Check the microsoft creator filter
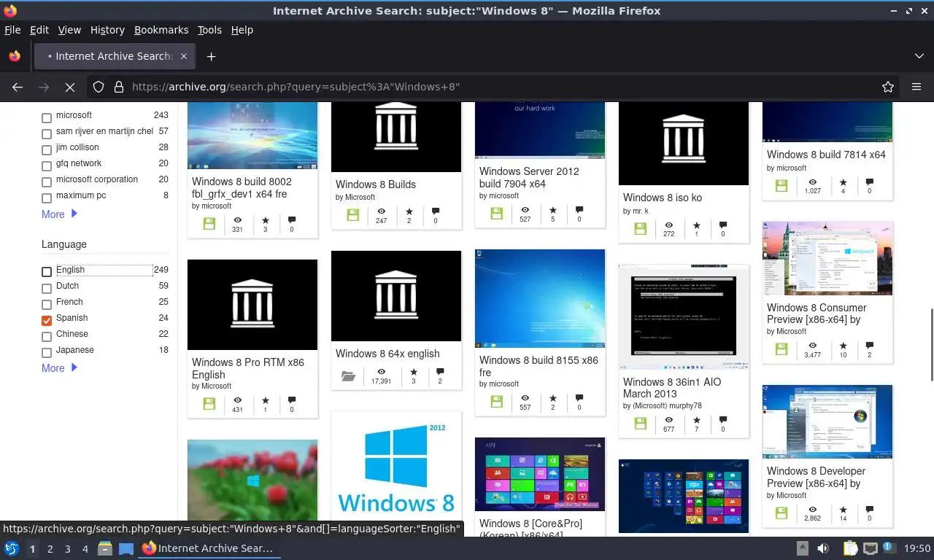934x560 pixels. [47, 117]
